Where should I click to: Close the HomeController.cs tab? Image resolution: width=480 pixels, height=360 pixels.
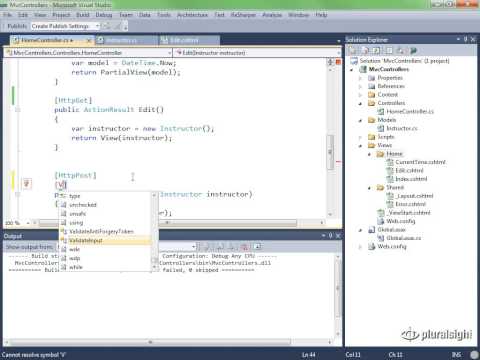point(89,40)
